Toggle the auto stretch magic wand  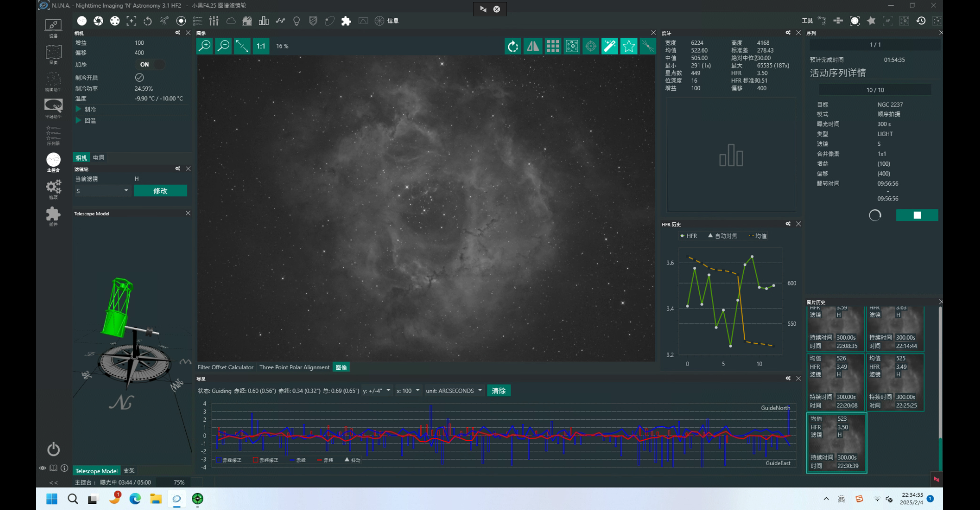[x=609, y=46]
